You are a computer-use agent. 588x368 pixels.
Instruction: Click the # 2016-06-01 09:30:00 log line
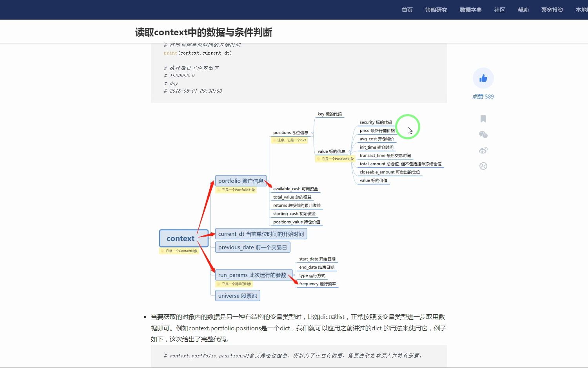tap(193, 91)
